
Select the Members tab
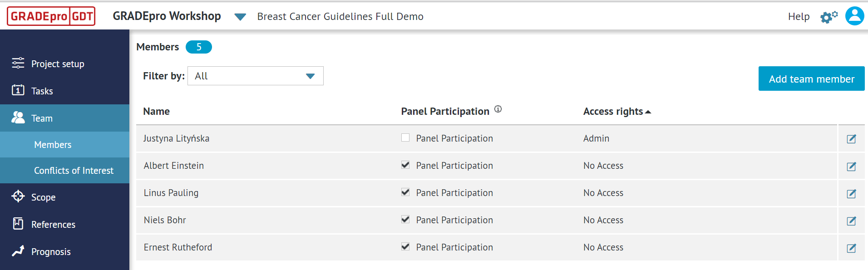(x=52, y=144)
